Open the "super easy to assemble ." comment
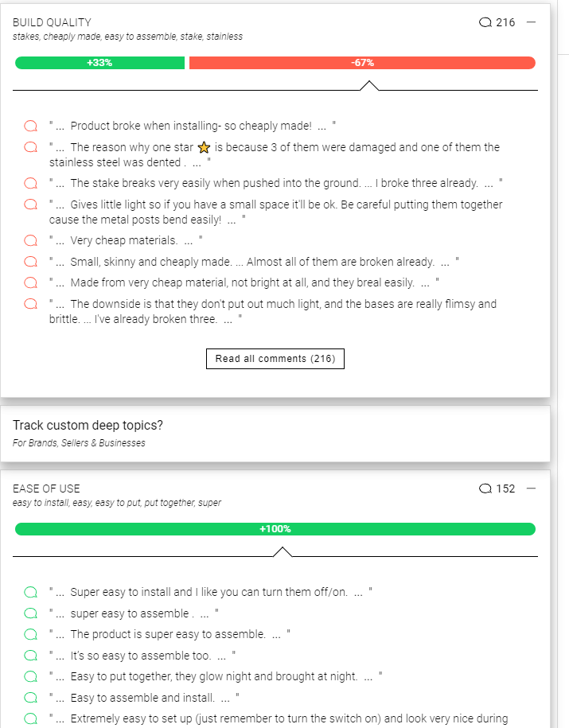This screenshot has width=569, height=728. point(131,613)
